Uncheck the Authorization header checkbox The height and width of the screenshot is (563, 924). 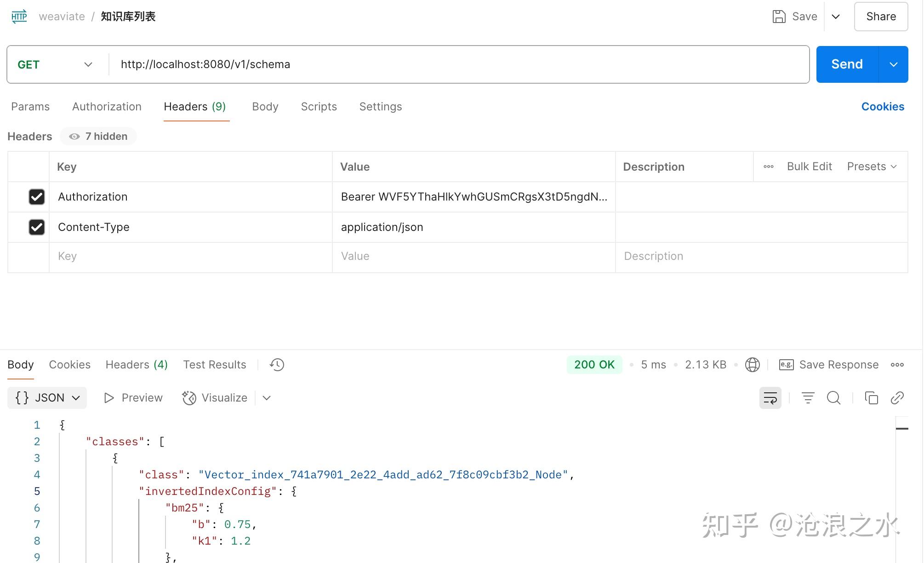pos(37,197)
